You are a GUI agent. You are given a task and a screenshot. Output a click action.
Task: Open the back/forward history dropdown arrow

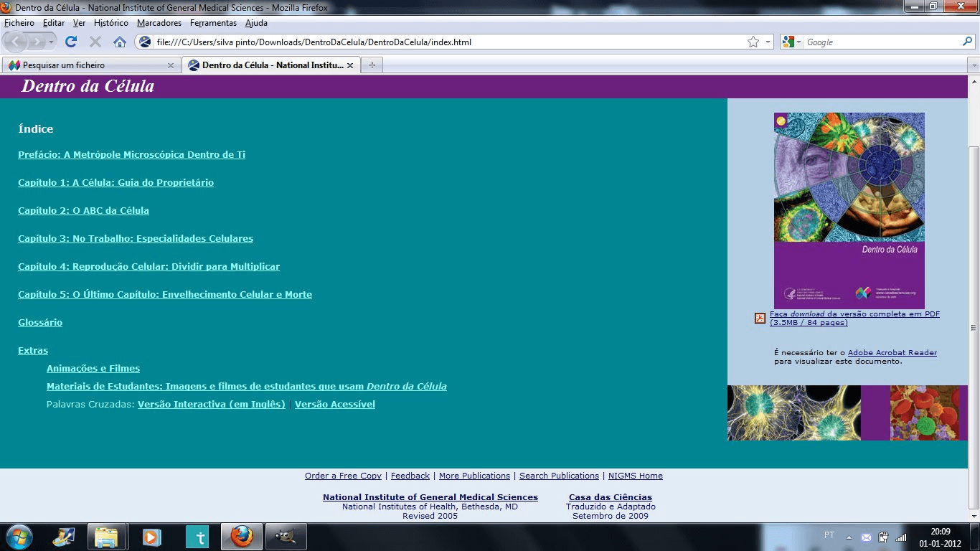click(x=51, y=42)
